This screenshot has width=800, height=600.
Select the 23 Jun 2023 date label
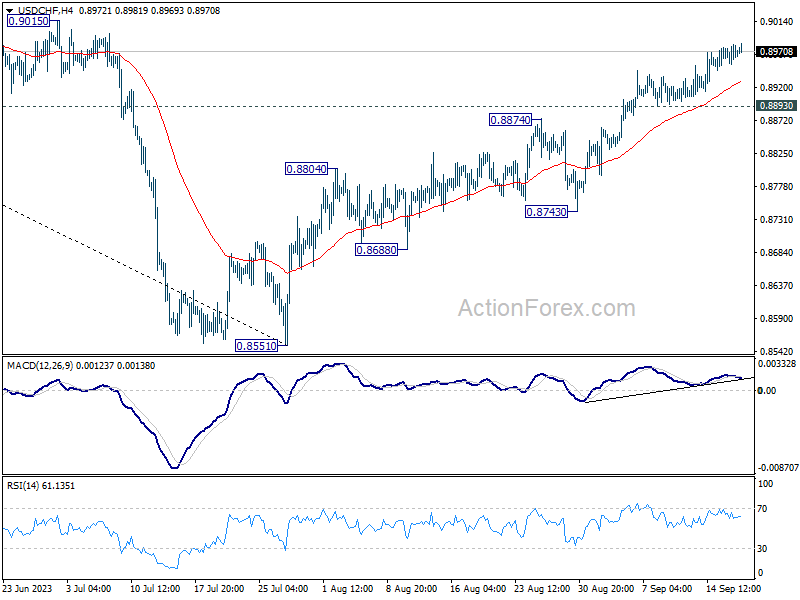point(28,588)
